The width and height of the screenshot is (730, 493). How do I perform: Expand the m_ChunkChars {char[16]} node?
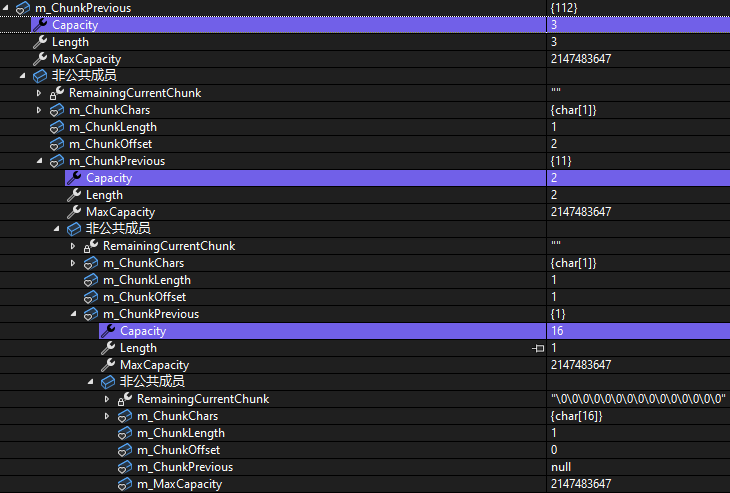coord(108,416)
